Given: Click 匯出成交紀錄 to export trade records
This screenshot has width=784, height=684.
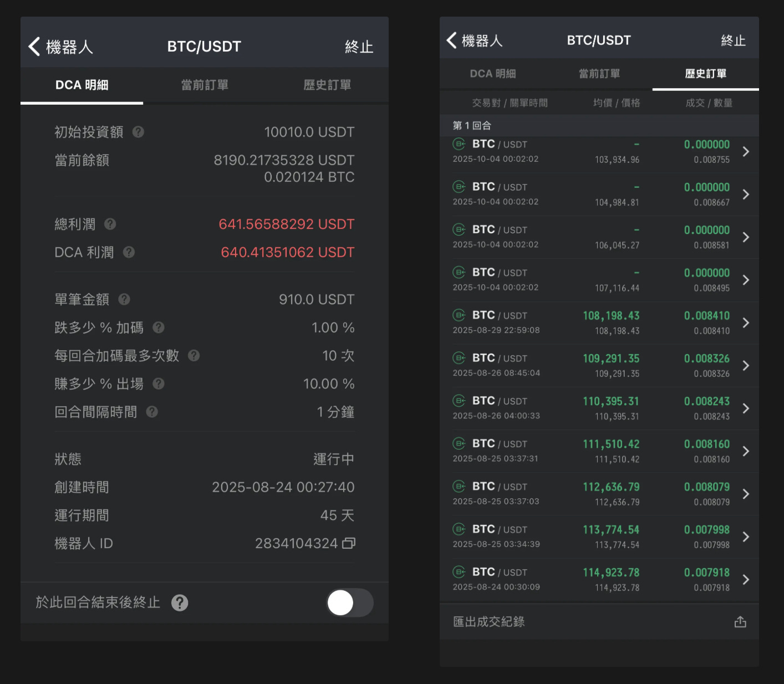Looking at the screenshot, I should (x=487, y=621).
